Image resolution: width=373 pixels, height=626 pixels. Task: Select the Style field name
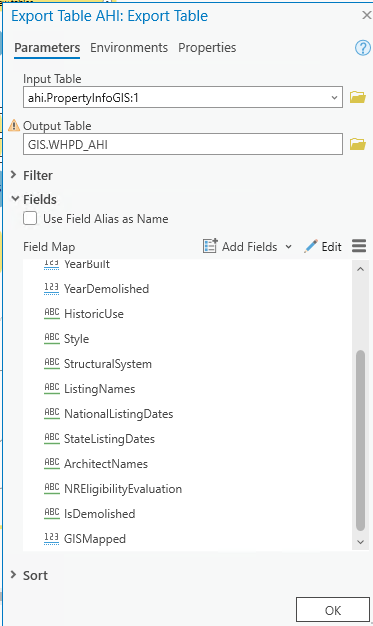point(77,339)
